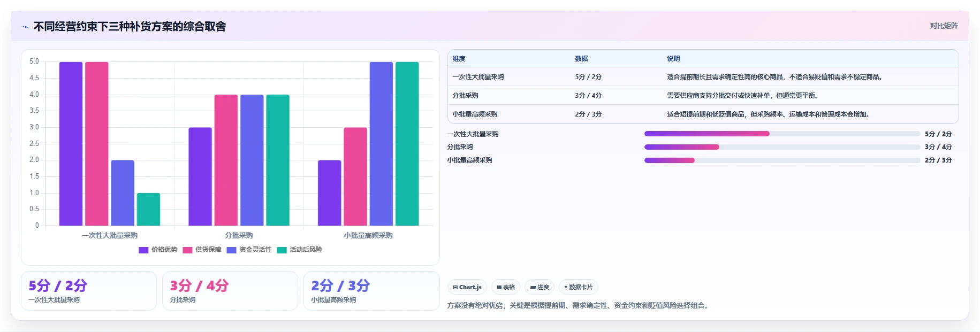Click the blue swatch next to 资金灵活性
The width and height of the screenshot is (980, 332).
point(231,250)
